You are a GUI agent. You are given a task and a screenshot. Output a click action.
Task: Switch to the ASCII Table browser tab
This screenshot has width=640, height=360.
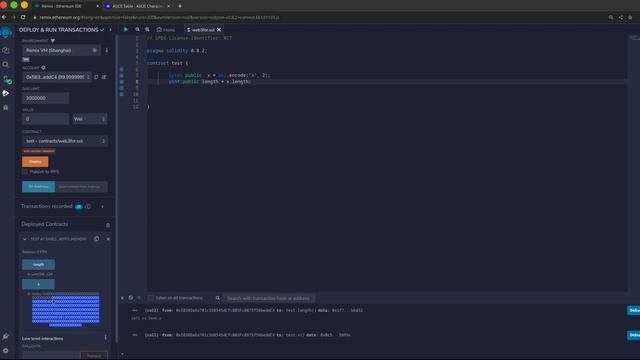(137, 6)
